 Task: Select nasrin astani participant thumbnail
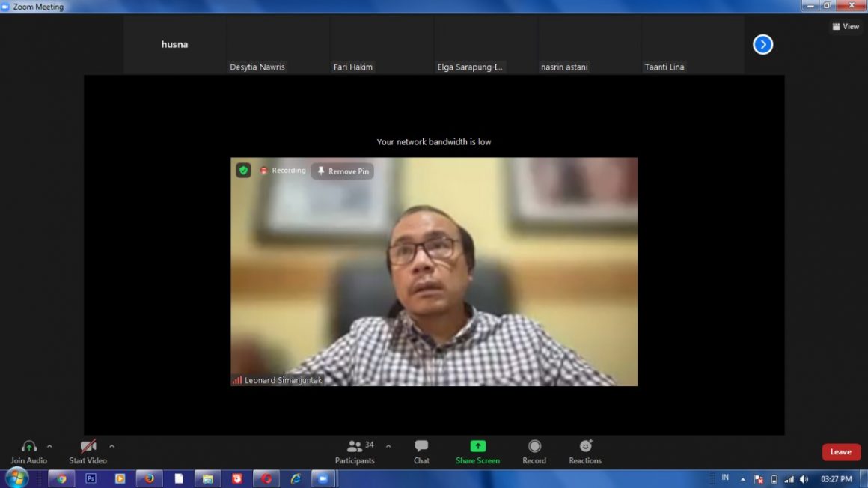click(x=589, y=45)
